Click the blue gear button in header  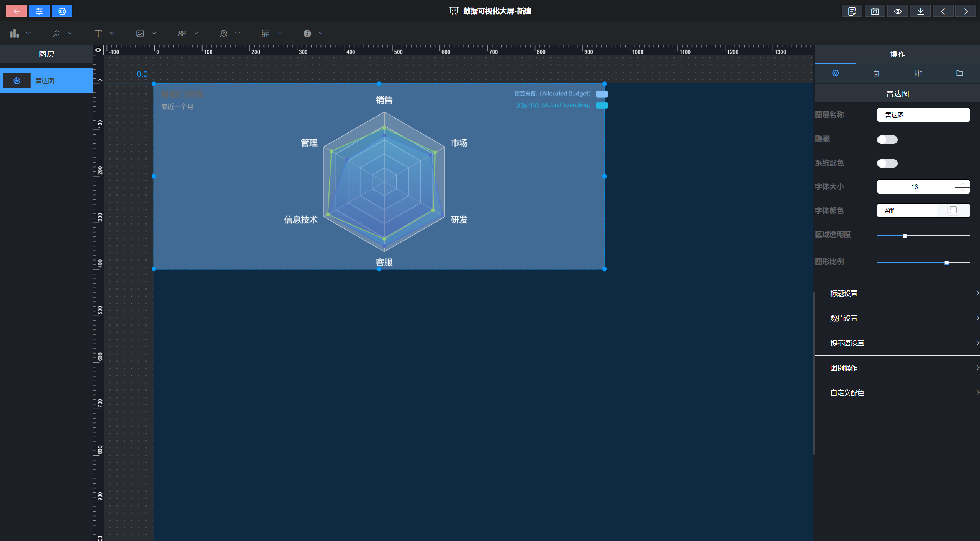(62, 11)
